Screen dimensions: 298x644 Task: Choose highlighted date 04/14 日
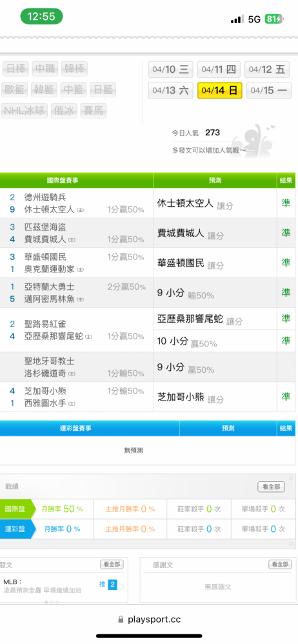(x=220, y=90)
